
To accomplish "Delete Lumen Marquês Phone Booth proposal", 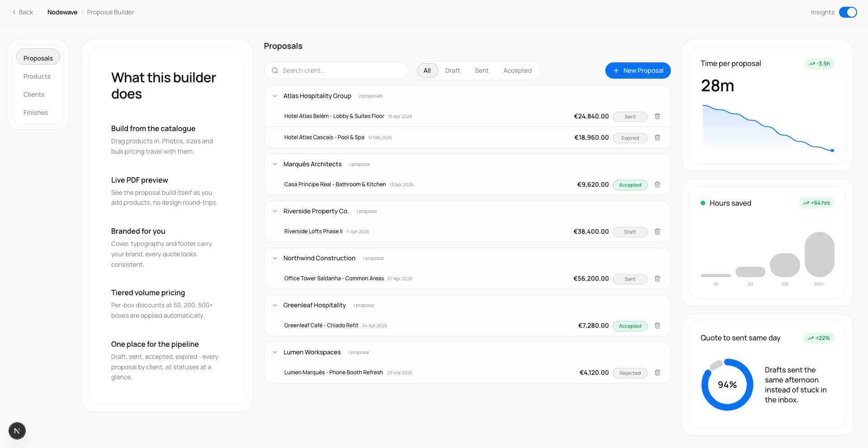I will [657, 373].
